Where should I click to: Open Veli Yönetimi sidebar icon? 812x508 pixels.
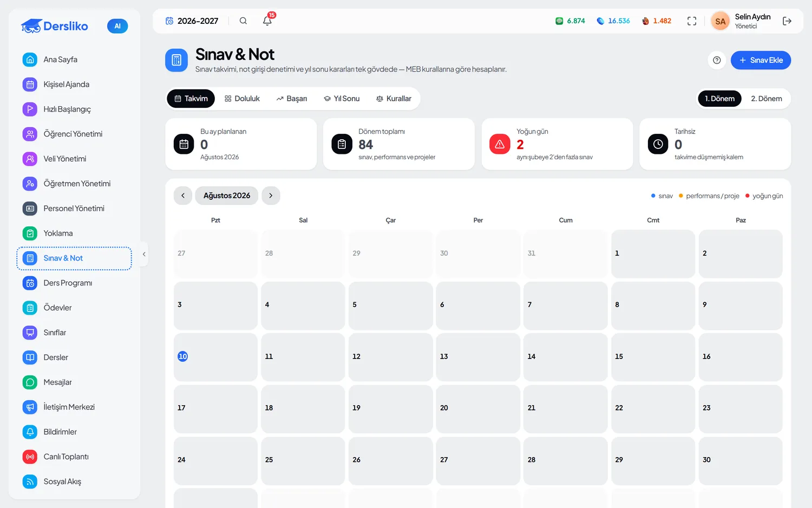click(x=30, y=159)
